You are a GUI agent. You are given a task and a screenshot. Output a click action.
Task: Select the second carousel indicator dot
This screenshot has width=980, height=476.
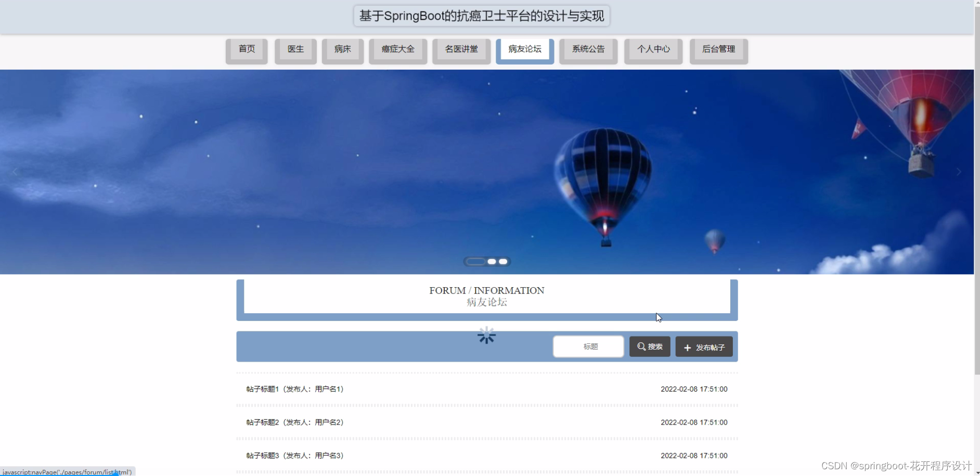[491, 262]
